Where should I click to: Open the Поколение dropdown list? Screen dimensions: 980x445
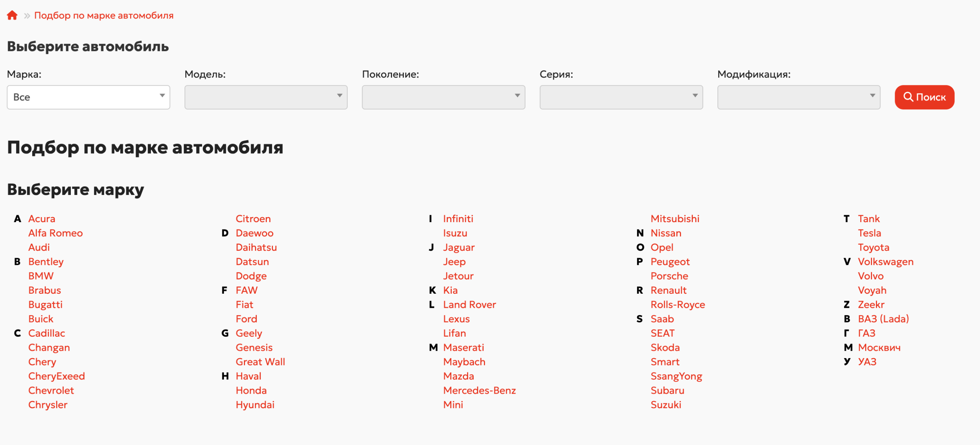tap(443, 97)
